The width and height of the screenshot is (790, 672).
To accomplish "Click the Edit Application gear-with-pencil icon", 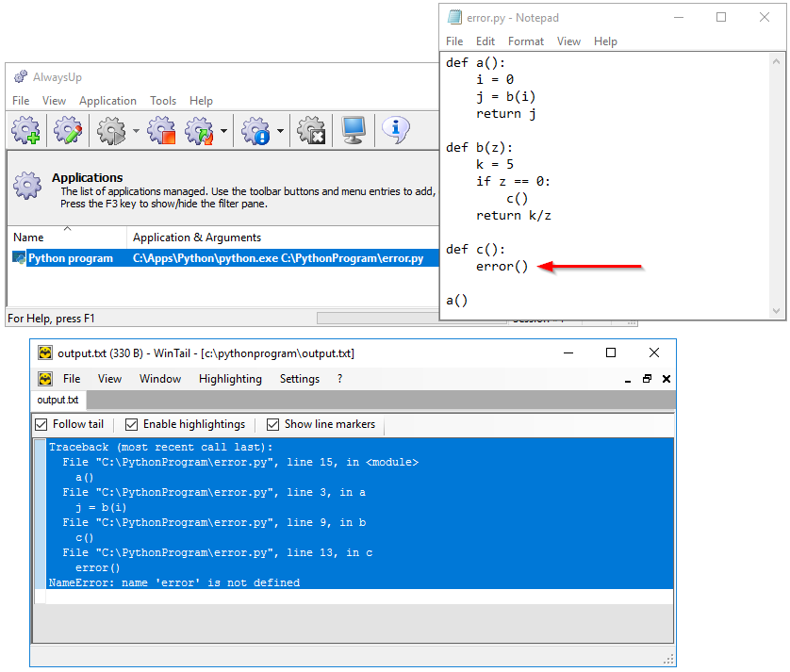I will coord(68,130).
